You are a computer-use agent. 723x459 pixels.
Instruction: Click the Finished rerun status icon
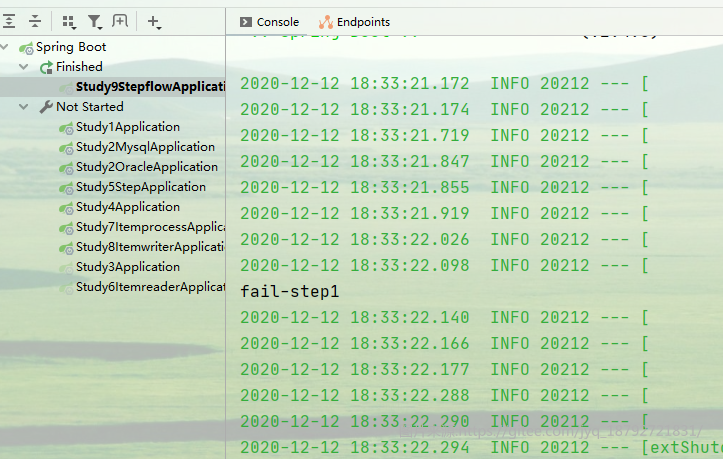46,67
